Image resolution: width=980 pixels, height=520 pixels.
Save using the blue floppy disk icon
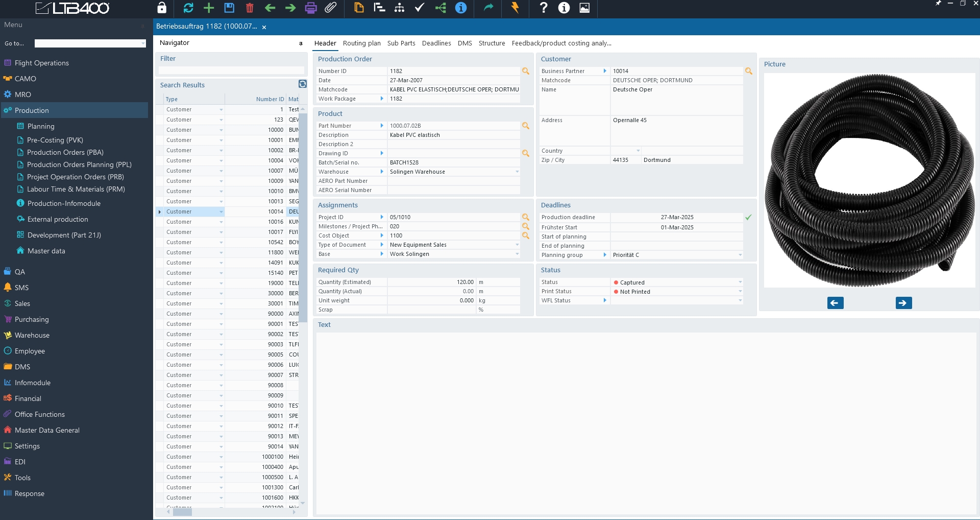pos(229,8)
